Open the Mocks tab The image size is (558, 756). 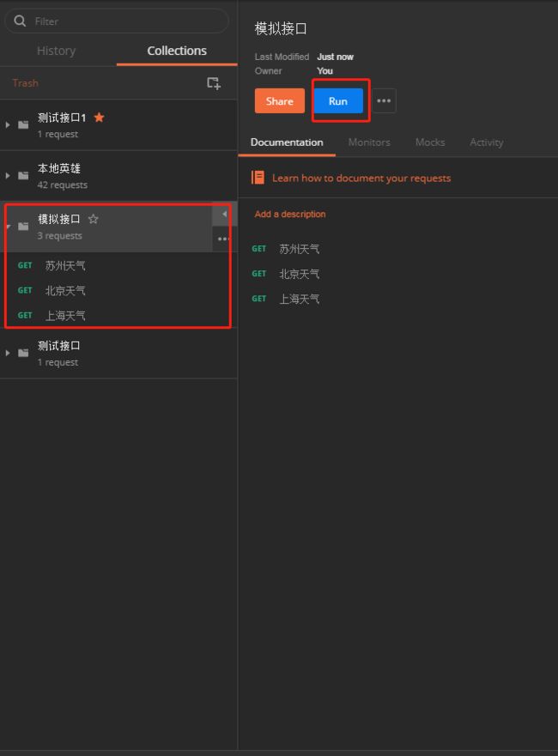click(430, 142)
